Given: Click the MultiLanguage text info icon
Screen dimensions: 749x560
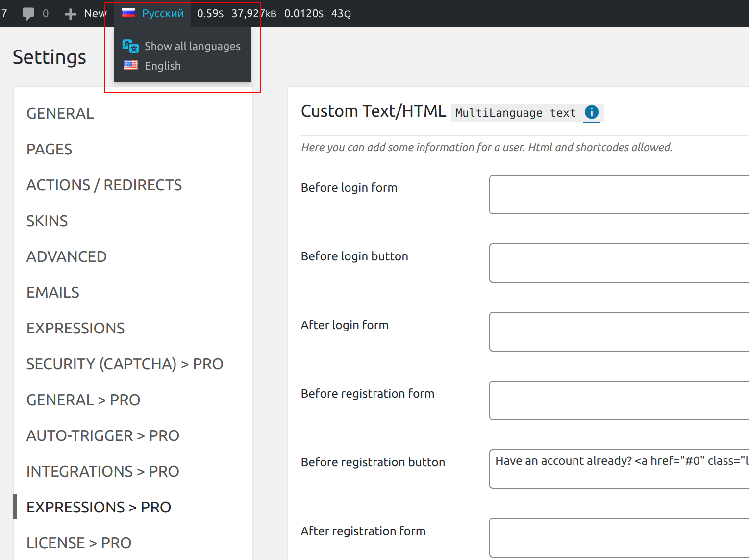Looking at the screenshot, I should (592, 113).
